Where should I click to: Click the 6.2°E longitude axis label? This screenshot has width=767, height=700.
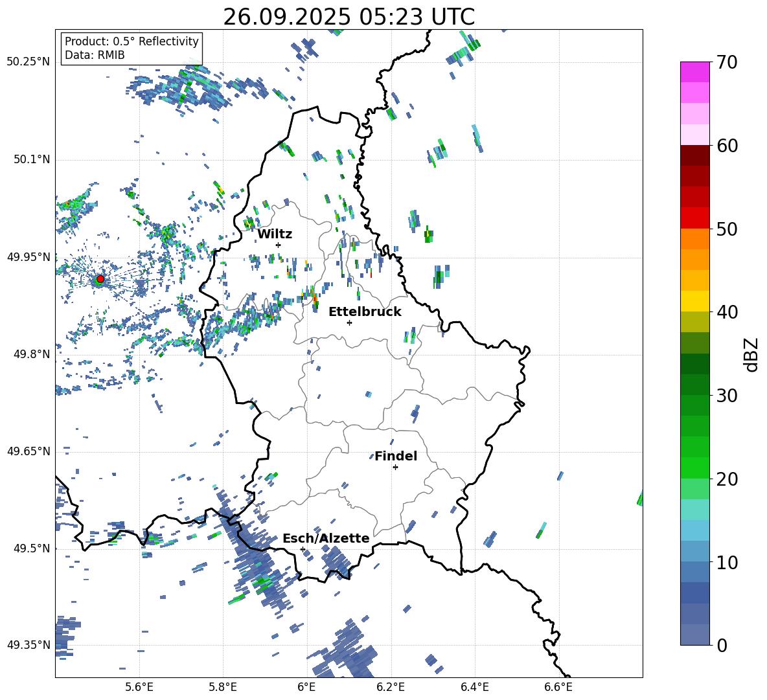391,686
